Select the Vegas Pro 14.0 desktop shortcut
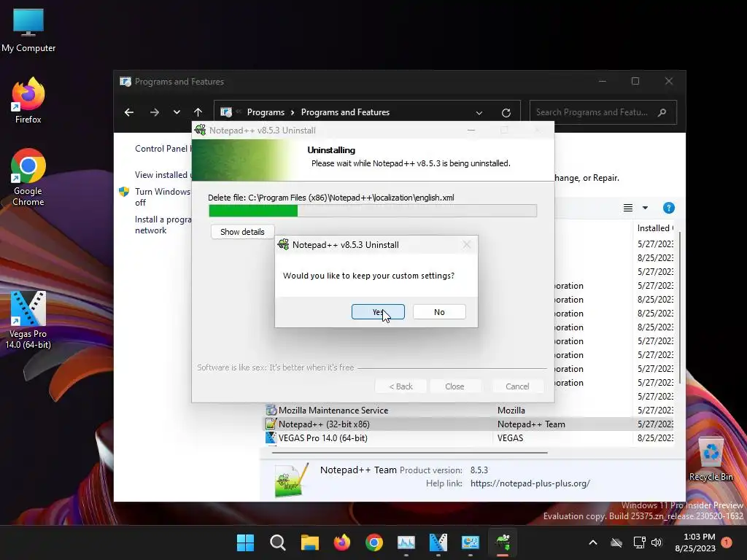Screen dimensions: 747x560 tap(28, 320)
